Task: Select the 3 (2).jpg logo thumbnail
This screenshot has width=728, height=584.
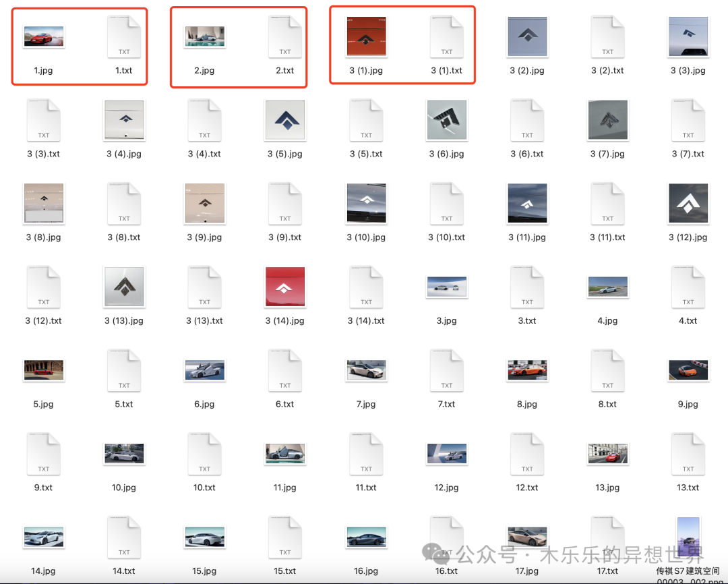Action: point(527,36)
